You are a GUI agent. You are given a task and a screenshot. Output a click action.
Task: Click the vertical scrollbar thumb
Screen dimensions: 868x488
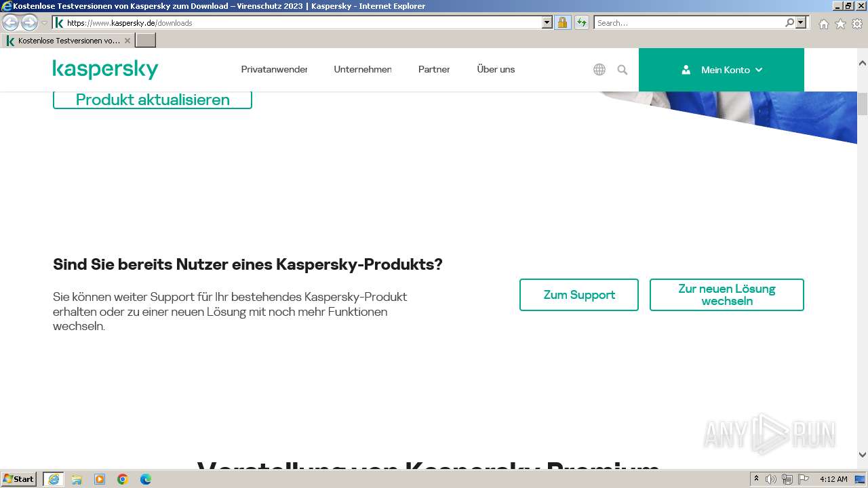(863, 104)
